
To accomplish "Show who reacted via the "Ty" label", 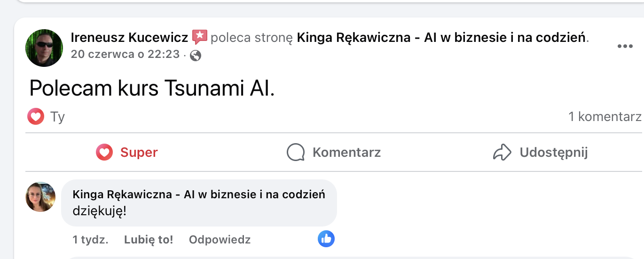I will pos(57,117).
